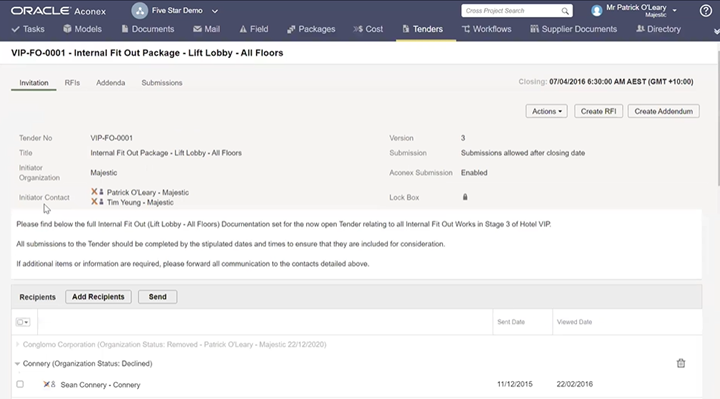Focus the Cross Project Search field
This screenshot has width=720, height=399.
511,11
